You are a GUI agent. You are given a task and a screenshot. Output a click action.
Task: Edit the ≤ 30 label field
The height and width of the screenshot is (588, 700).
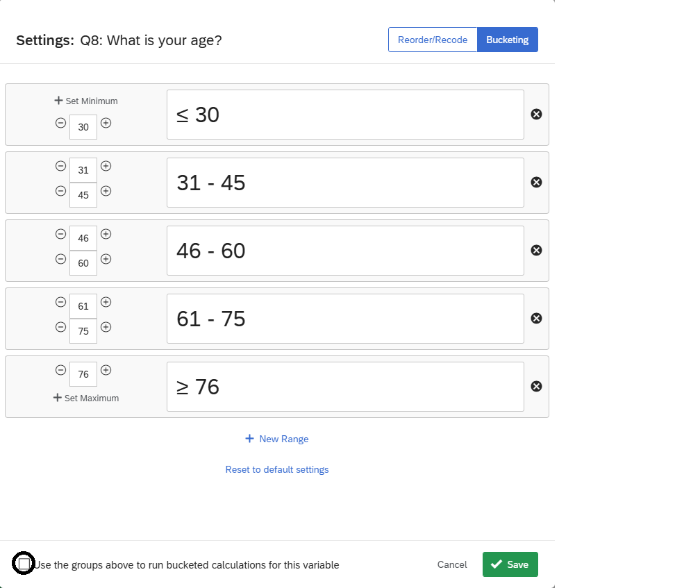pyautogui.click(x=345, y=115)
